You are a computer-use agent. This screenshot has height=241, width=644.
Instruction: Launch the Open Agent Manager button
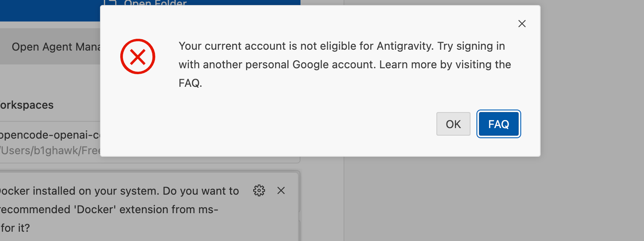point(50,46)
